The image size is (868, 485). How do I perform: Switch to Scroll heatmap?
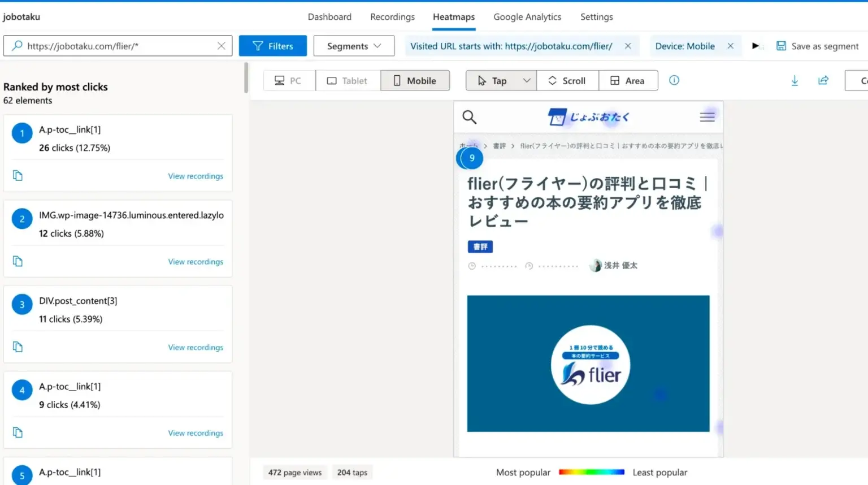coord(567,81)
